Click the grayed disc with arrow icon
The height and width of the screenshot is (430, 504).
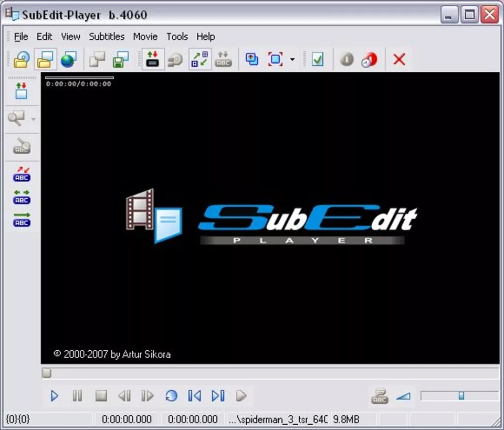click(175, 59)
